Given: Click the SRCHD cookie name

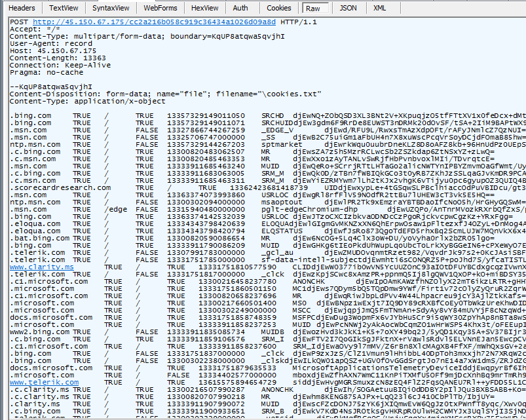Looking at the screenshot, I should pyautogui.click(x=272, y=116).
